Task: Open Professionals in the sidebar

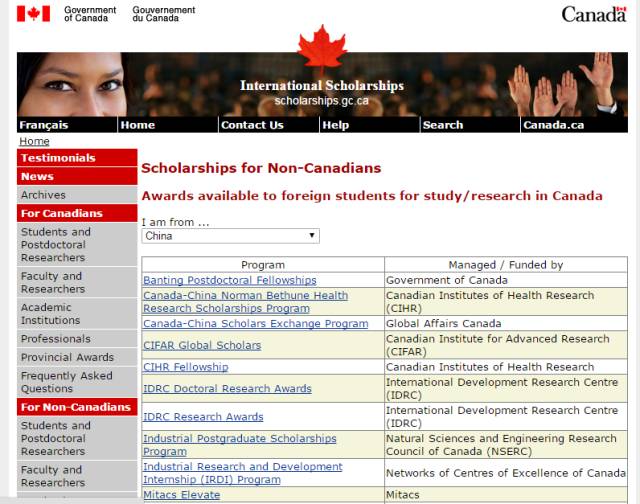Action: tap(77, 339)
